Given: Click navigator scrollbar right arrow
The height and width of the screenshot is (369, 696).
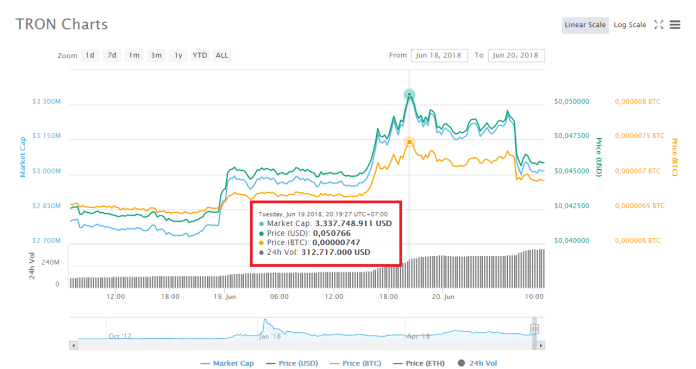Looking at the screenshot, I should click(540, 345).
